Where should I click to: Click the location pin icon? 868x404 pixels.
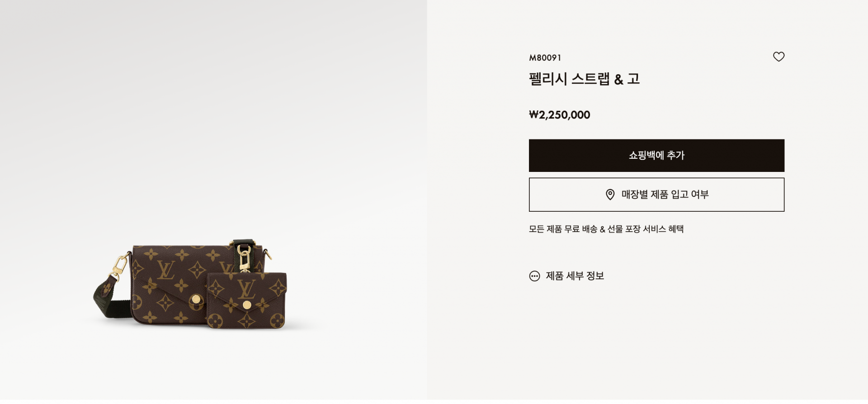tap(610, 195)
